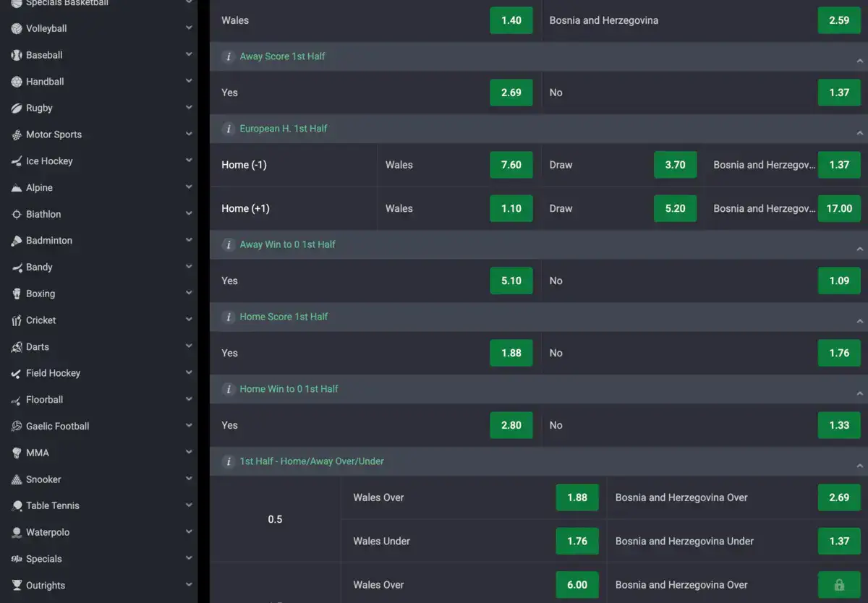868x603 pixels.
Task: Open info icon for 1st Half Home/Away Over/Under
Action: point(229,461)
